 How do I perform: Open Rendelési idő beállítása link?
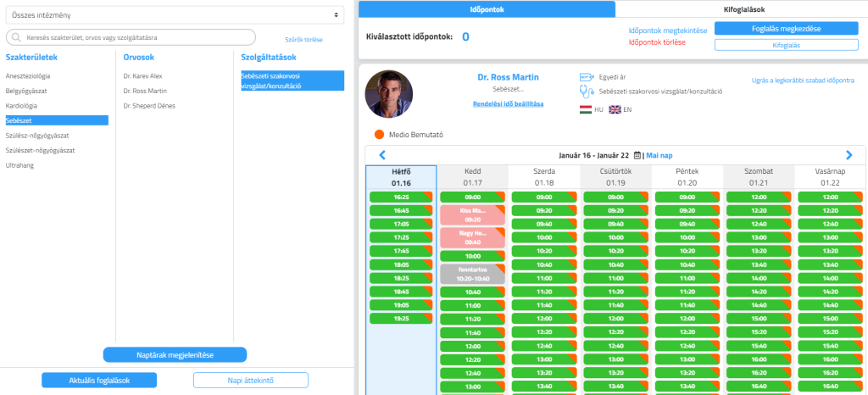point(509,104)
